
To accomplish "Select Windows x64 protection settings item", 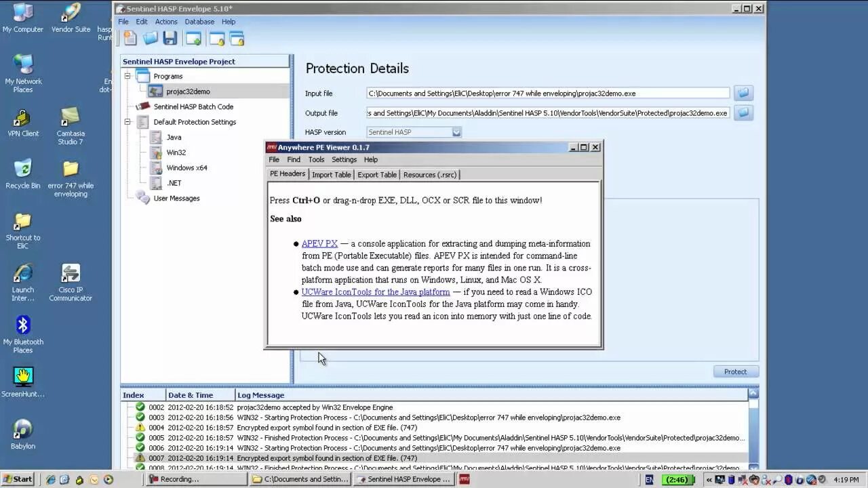I will tap(186, 167).
